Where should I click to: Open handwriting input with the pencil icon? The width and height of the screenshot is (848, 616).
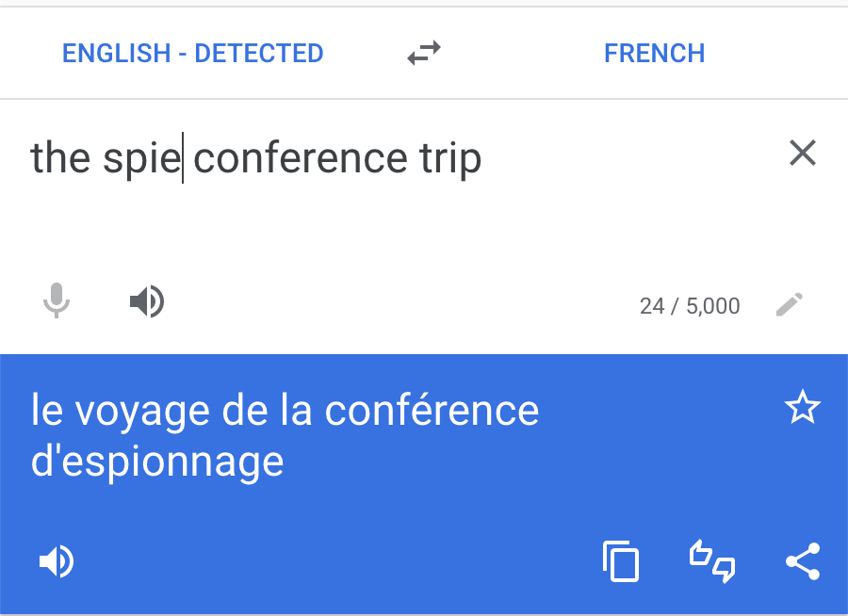pos(789,304)
